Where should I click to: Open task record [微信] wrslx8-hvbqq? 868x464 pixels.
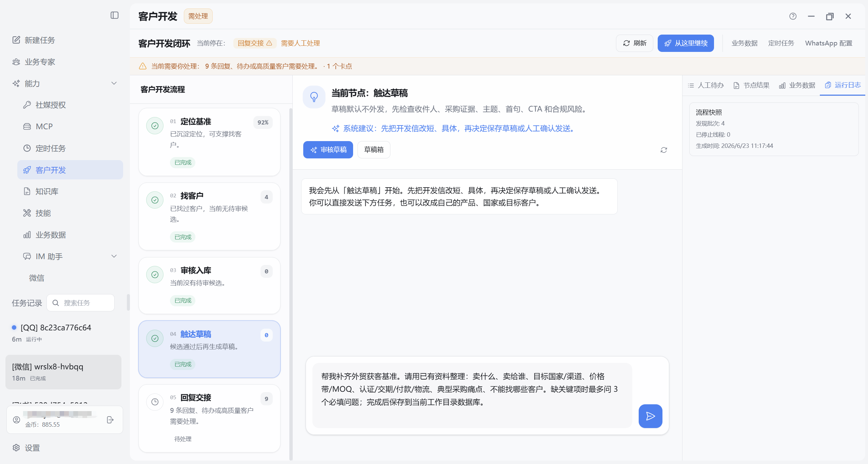point(63,372)
